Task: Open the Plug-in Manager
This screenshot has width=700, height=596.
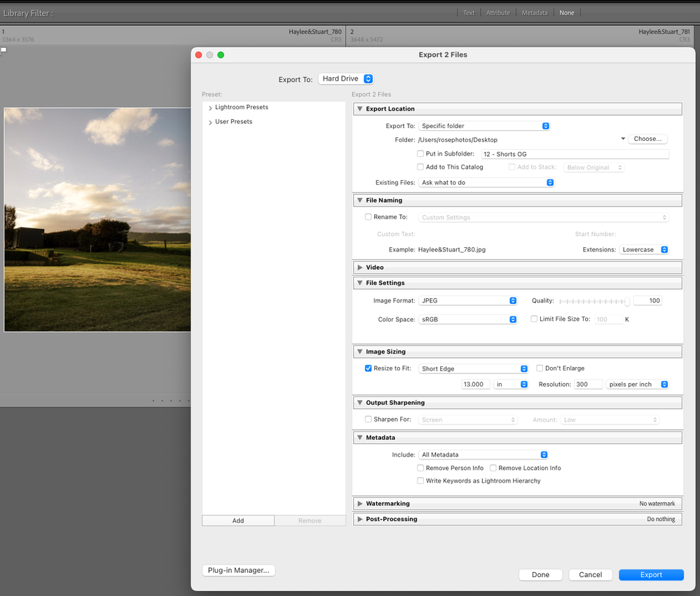Action: click(x=238, y=570)
